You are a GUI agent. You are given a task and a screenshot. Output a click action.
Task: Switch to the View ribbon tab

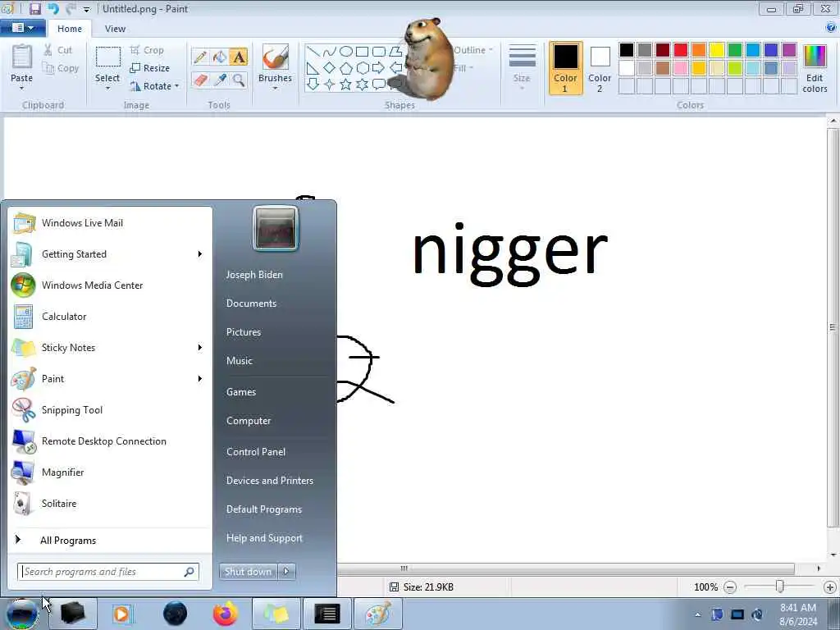[115, 29]
